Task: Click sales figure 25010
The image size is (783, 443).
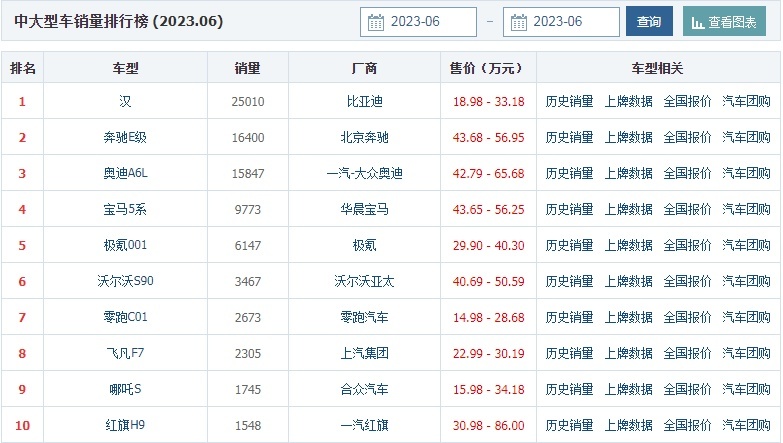Action: [x=248, y=102]
